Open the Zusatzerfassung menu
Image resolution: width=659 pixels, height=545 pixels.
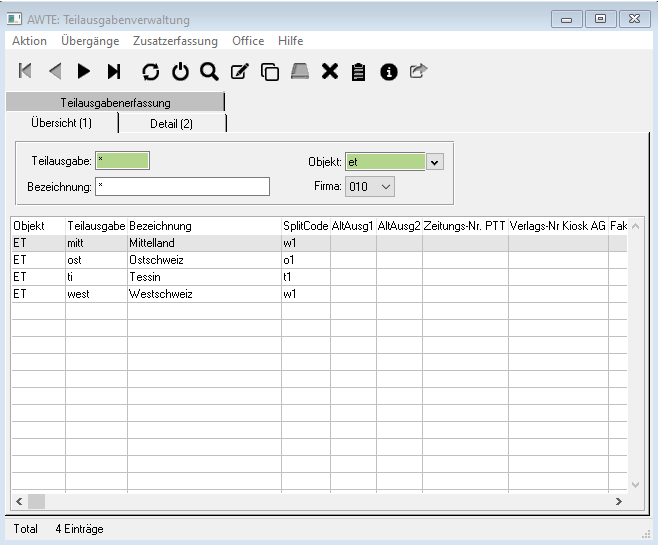175,41
